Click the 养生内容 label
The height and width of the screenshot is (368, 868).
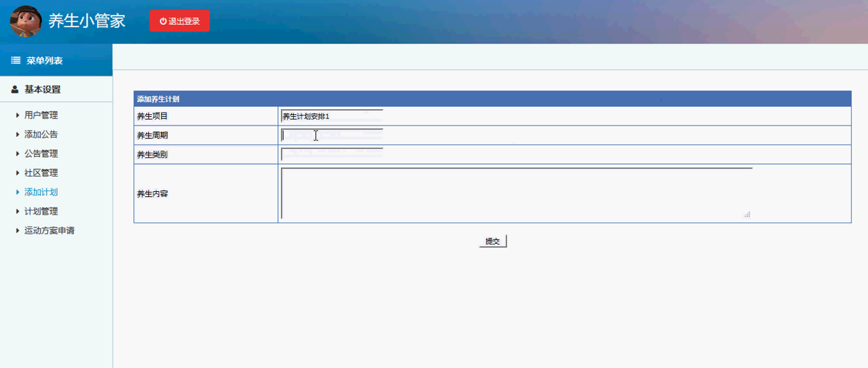coord(153,193)
